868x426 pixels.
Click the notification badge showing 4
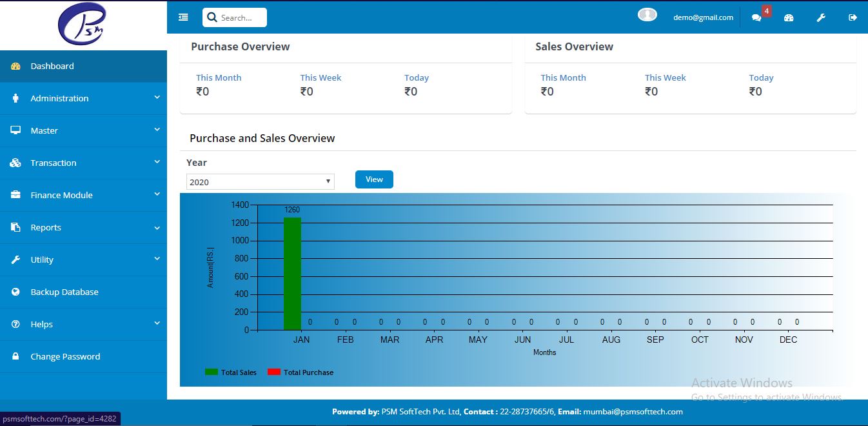766,11
